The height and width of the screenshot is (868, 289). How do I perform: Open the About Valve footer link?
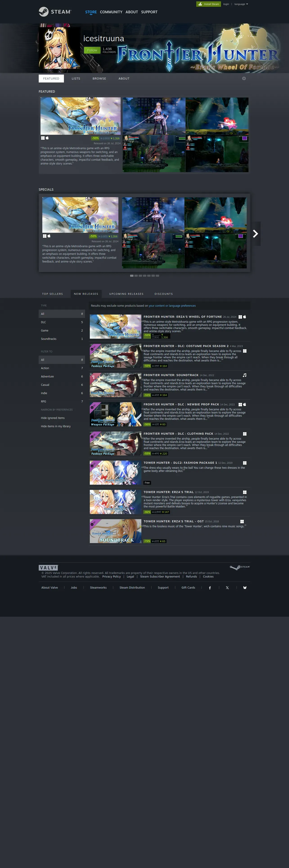50,588
